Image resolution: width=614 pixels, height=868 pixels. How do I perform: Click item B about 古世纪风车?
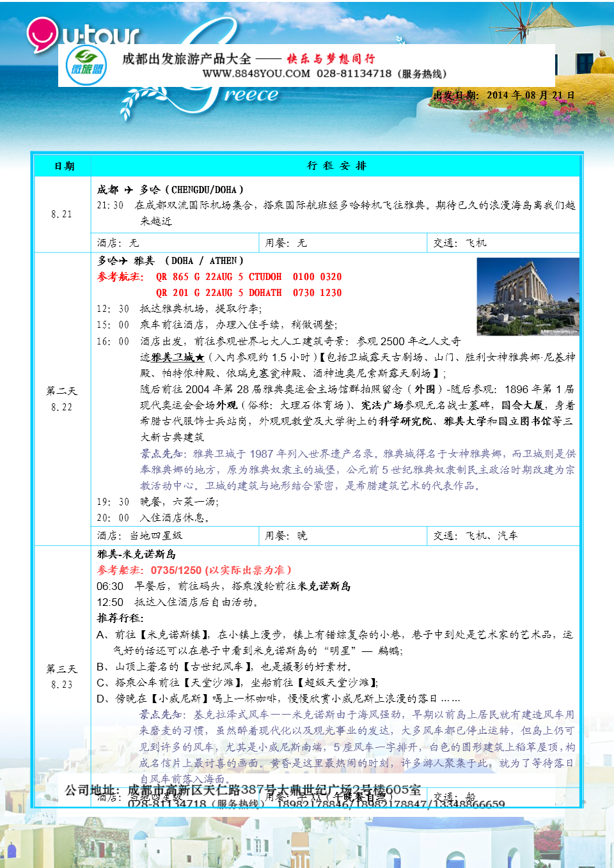pyautogui.click(x=225, y=667)
